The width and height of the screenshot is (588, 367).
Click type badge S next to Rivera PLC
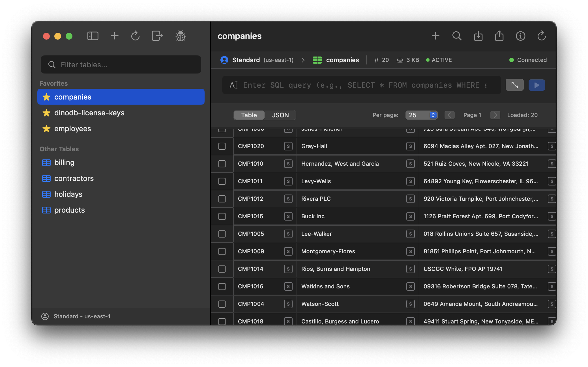click(x=410, y=199)
